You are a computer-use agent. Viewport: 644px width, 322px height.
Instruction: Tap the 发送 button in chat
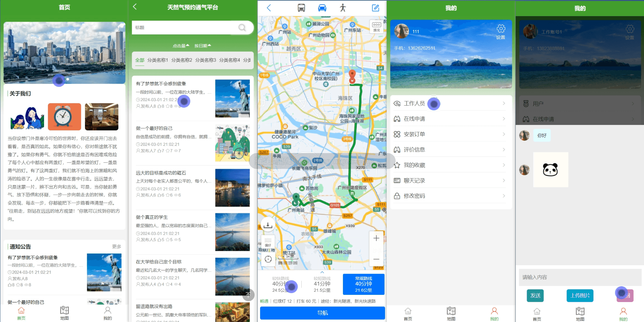pyautogui.click(x=535, y=296)
